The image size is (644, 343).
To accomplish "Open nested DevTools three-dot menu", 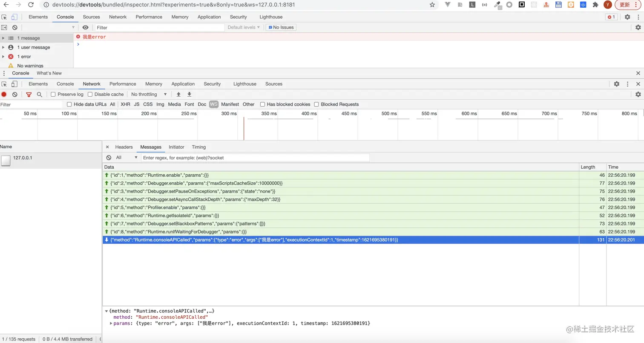I will pyautogui.click(x=627, y=84).
